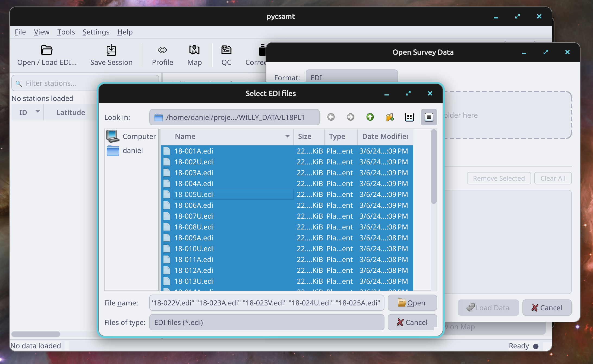Open the File menu
593x364 pixels.
(20, 32)
